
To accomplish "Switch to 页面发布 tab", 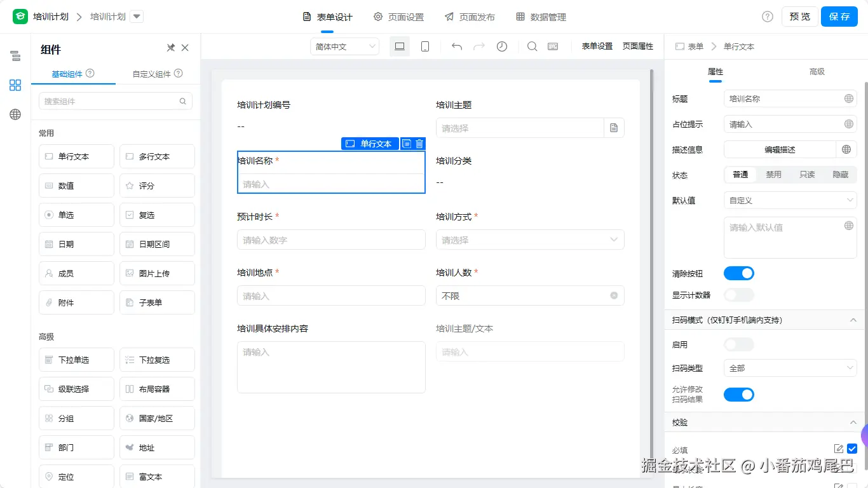I will 470,17.
